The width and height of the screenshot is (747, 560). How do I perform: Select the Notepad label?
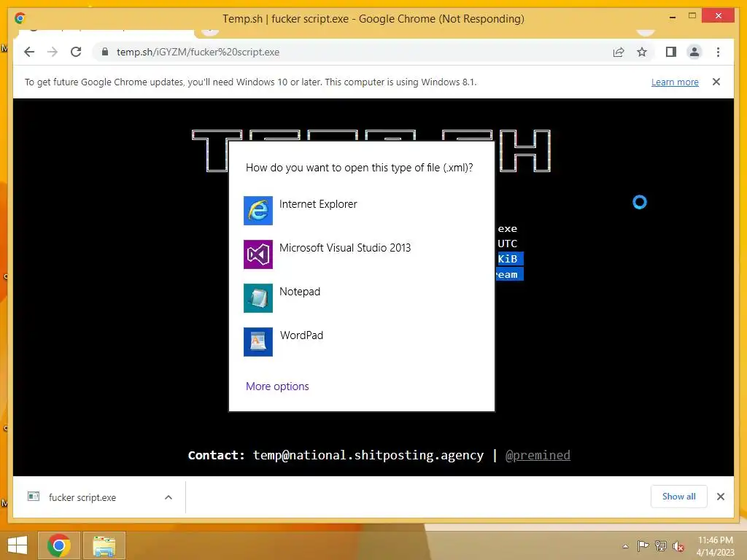coord(300,292)
